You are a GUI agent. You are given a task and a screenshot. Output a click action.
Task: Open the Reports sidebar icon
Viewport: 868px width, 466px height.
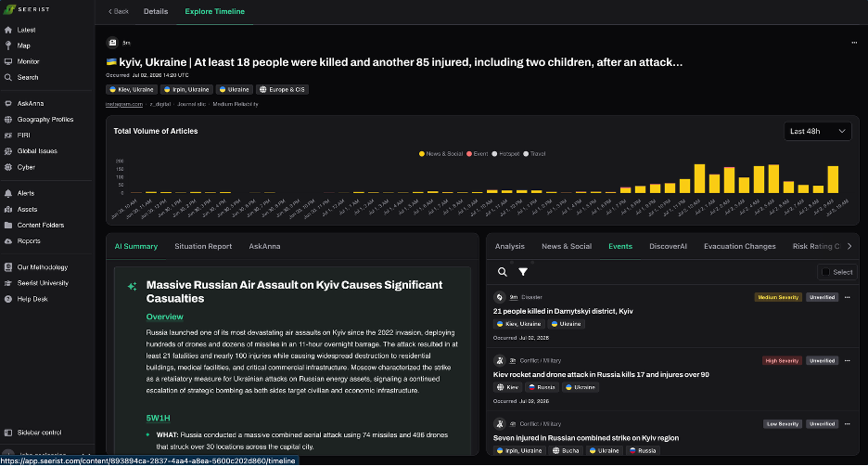click(x=7, y=241)
